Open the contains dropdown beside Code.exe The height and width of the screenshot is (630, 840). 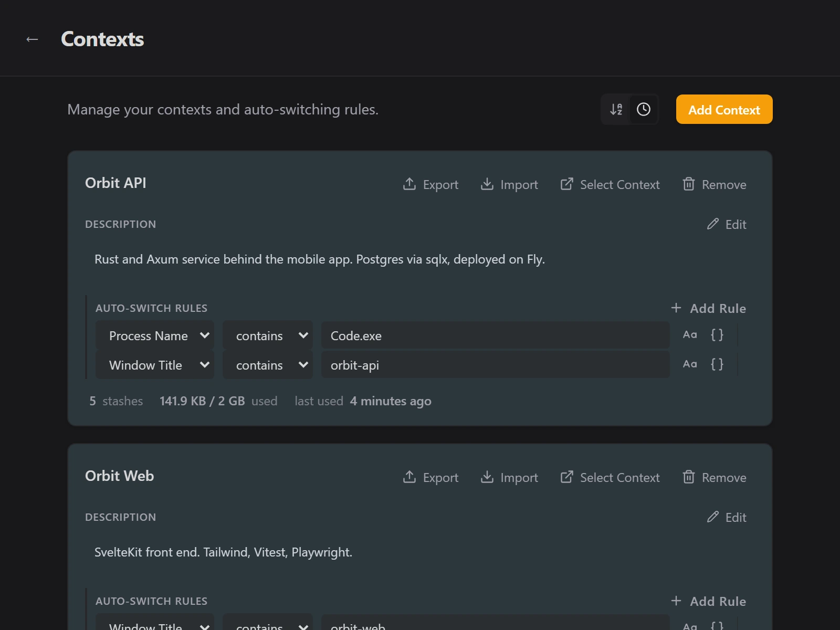268,335
